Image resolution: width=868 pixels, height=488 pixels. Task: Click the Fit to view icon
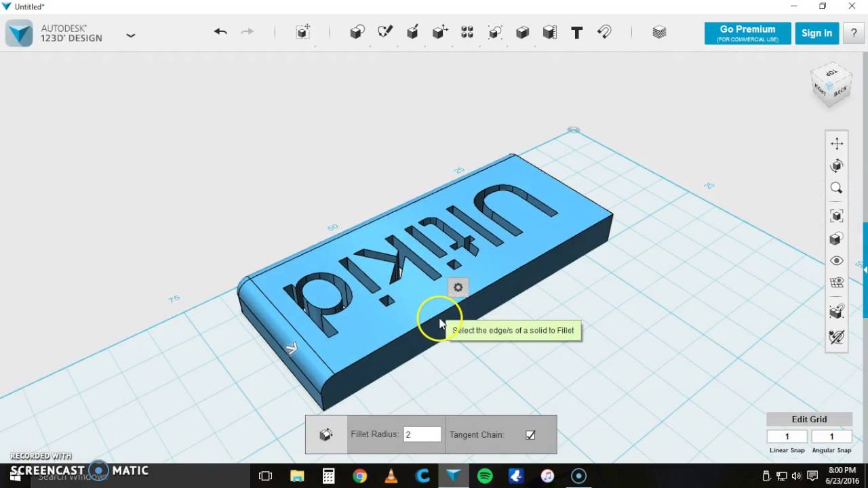tap(837, 216)
